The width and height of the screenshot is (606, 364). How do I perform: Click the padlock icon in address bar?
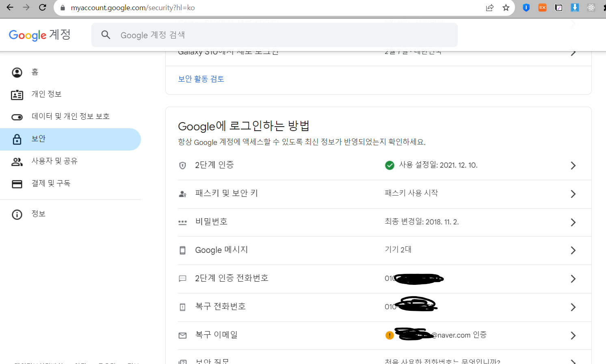pos(63,8)
